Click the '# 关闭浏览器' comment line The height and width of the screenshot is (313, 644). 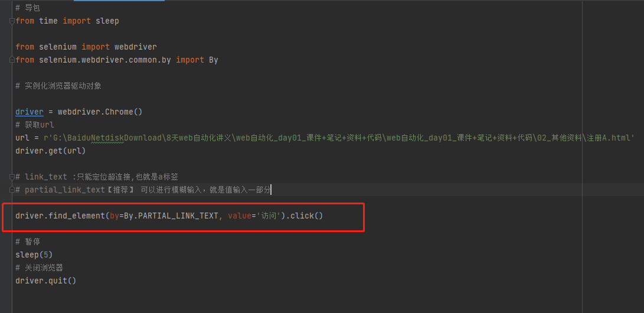pos(39,268)
